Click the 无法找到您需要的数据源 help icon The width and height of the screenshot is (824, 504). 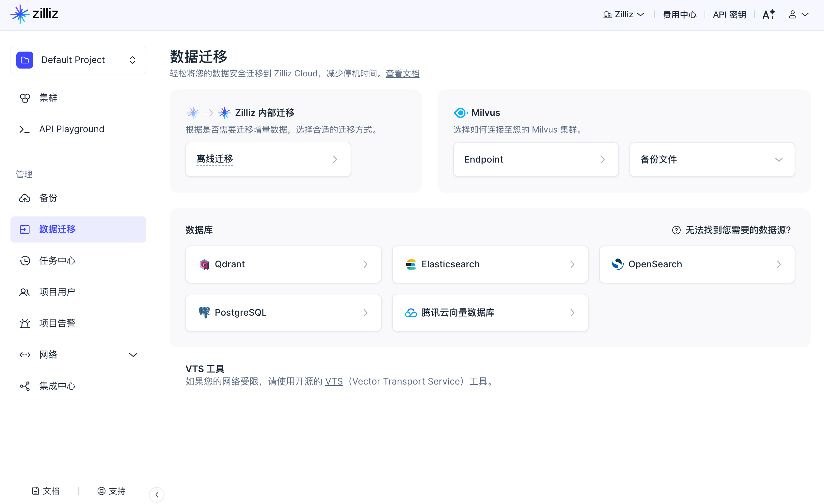(x=676, y=230)
